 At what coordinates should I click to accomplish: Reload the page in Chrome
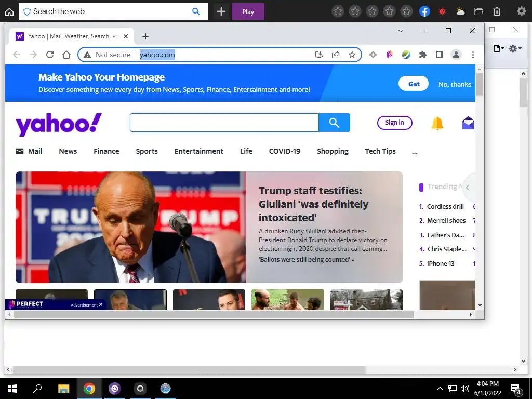click(x=50, y=55)
